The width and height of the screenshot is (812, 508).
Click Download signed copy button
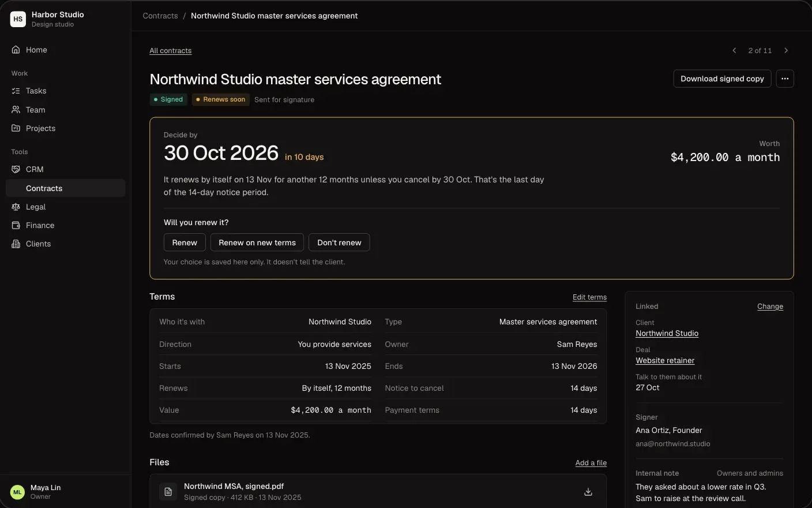722,79
